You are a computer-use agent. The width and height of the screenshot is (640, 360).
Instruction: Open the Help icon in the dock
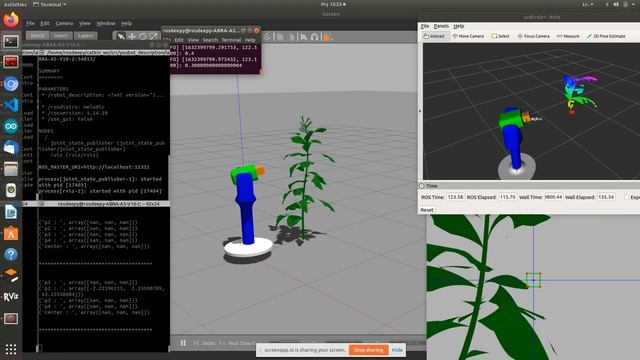[11, 255]
